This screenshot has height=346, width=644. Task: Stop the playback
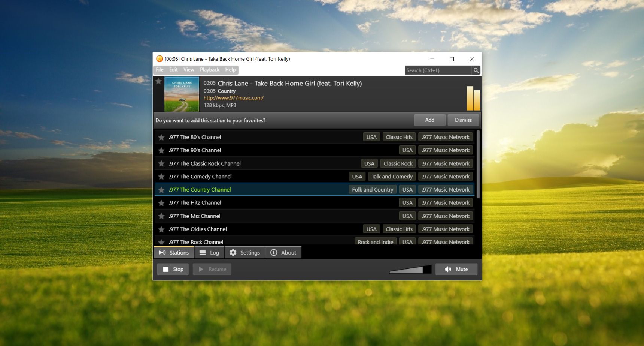point(173,269)
